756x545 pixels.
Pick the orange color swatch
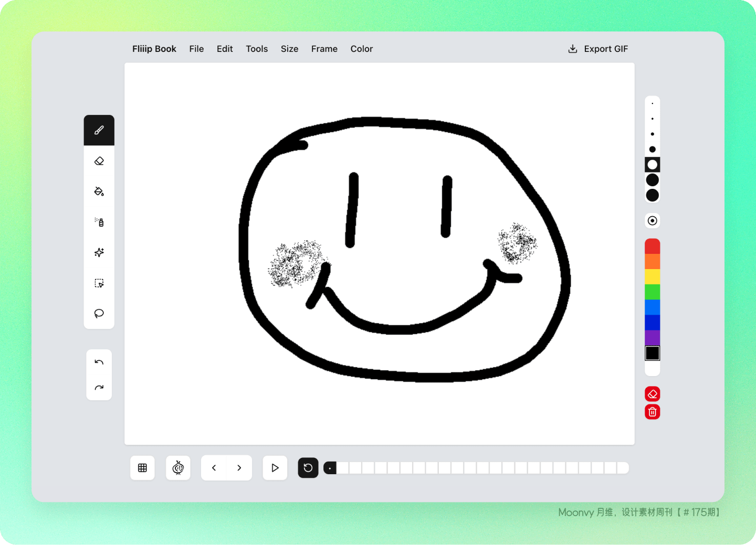[653, 262]
